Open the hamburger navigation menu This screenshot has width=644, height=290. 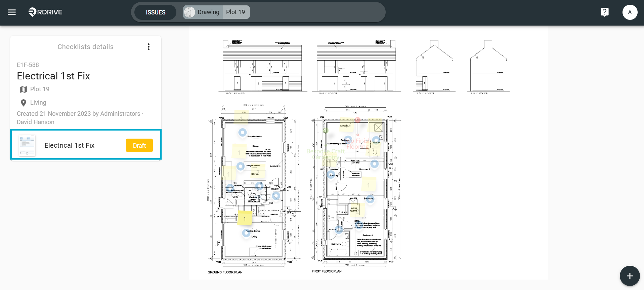(x=12, y=12)
